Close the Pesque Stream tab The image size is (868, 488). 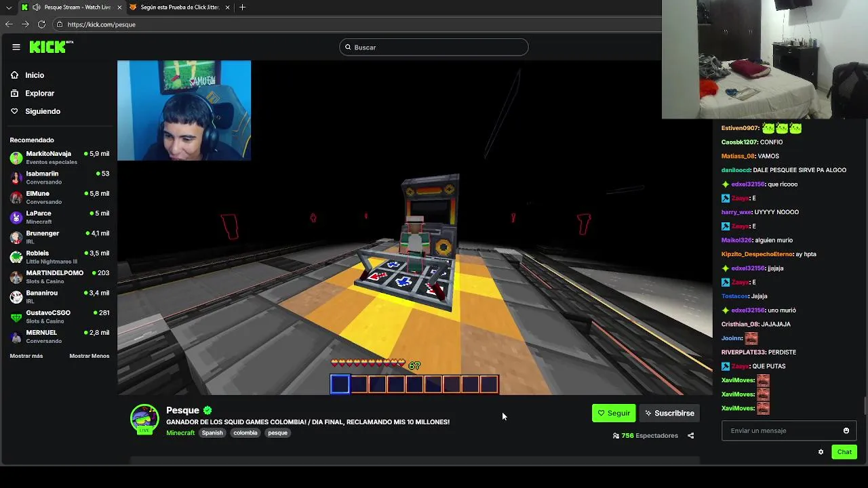[x=120, y=7]
